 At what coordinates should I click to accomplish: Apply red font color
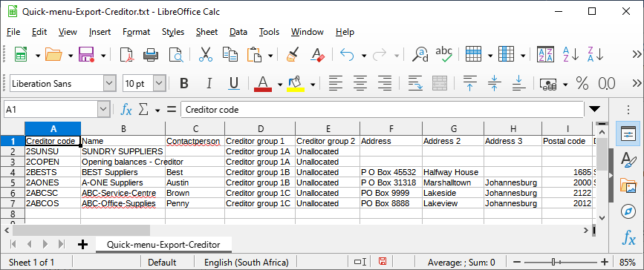tap(263, 84)
